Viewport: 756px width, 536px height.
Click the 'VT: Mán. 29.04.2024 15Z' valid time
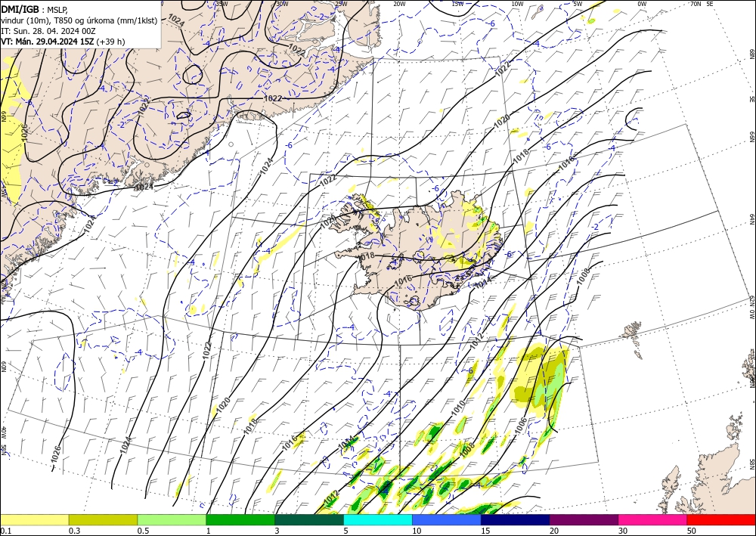pyautogui.click(x=47, y=42)
